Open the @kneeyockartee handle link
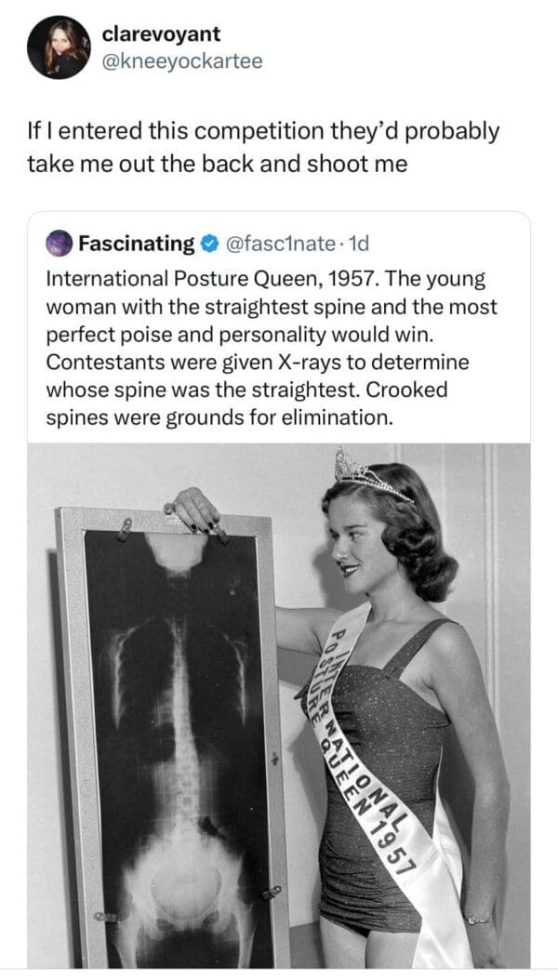Viewport: 558px width, 980px height. click(x=182, y=61)
